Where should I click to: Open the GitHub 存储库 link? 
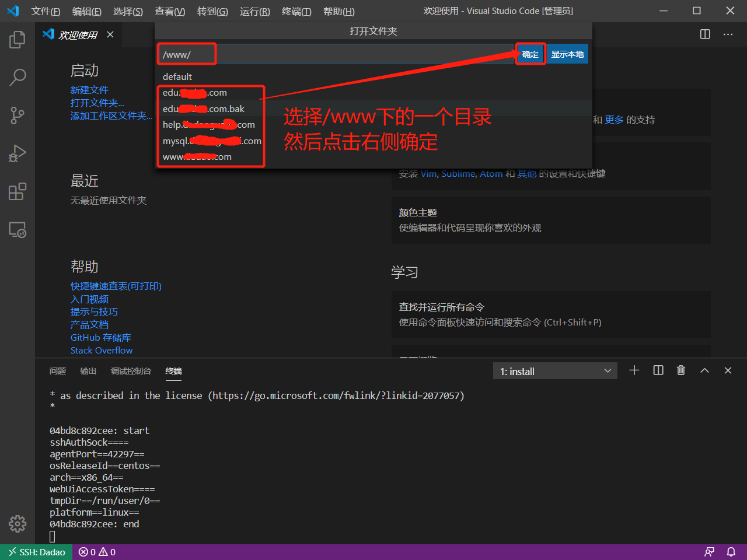101,337
